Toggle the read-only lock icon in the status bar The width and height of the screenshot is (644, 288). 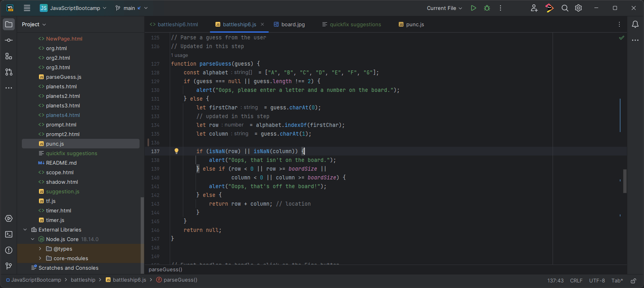633,280
